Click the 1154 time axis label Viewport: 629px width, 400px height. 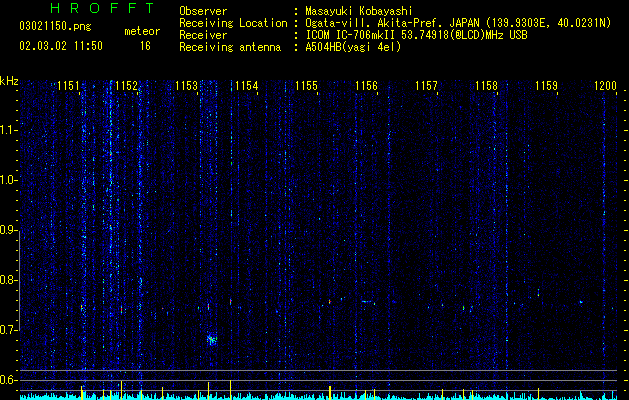tap(247, 86)
